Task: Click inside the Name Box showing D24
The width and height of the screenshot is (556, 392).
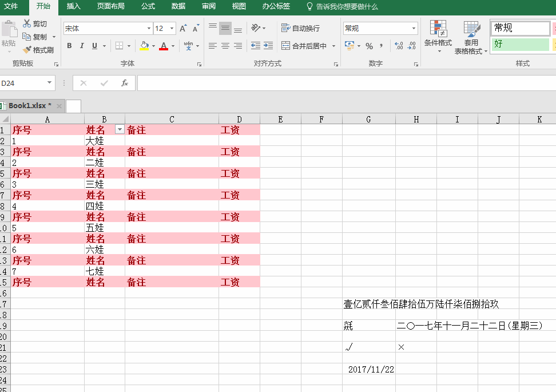Action: [x=23, y=82]
